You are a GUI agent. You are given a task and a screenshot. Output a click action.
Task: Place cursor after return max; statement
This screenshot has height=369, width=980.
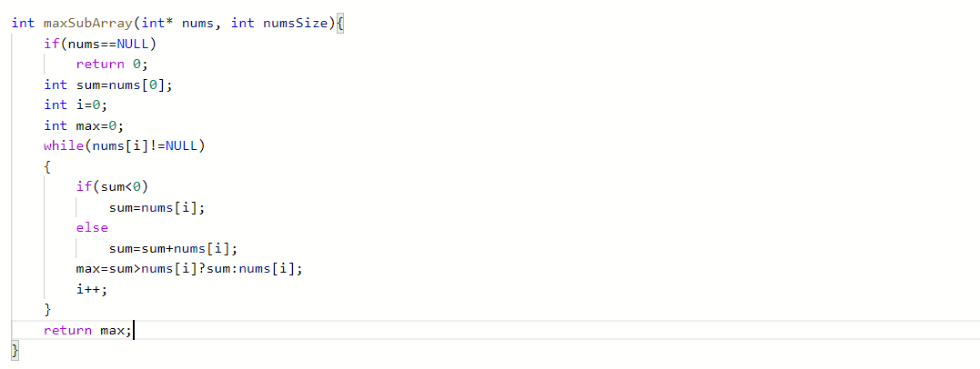133,330
